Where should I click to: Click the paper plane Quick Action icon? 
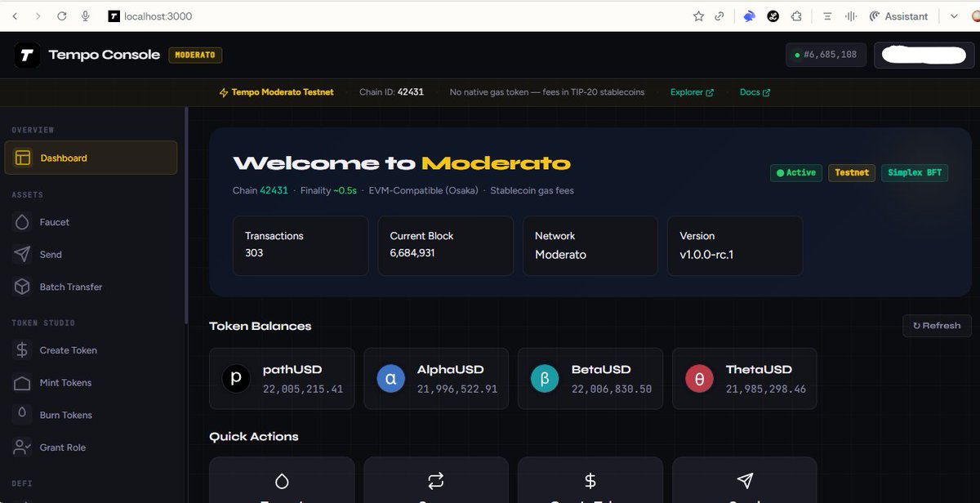click(745, 480)
